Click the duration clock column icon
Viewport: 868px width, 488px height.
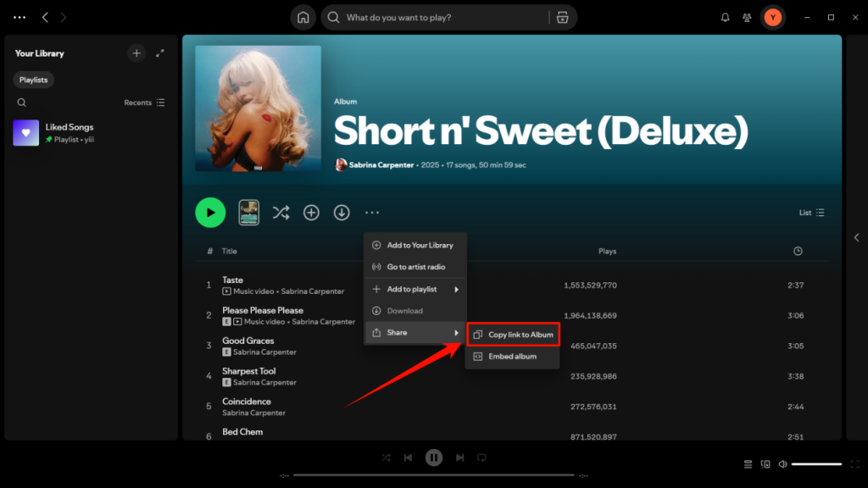point(798,251)
